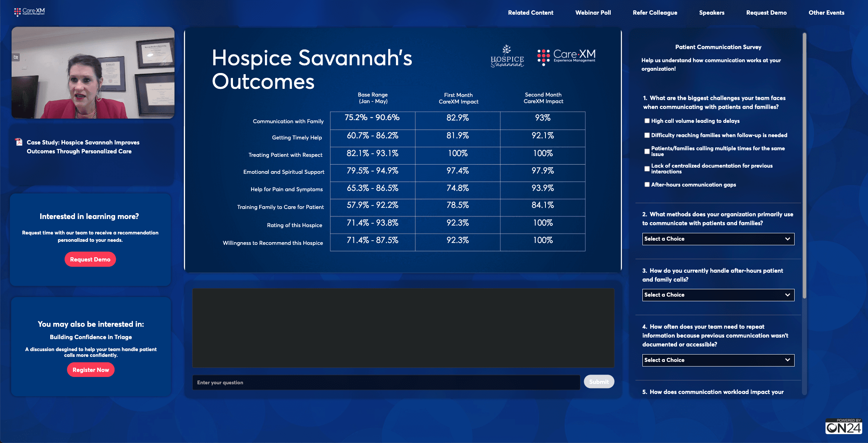
Task: Click the Communication with Family row label
Action: tap(288, 121)
